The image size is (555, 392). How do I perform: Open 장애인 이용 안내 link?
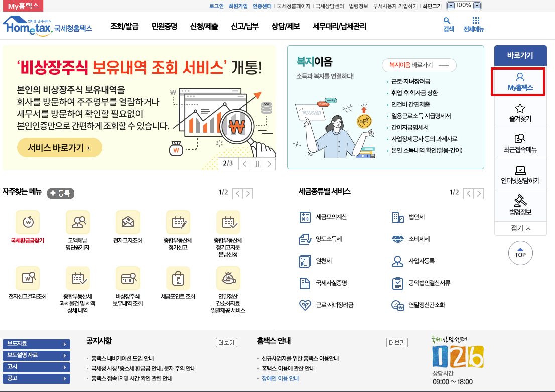[281, 378]
